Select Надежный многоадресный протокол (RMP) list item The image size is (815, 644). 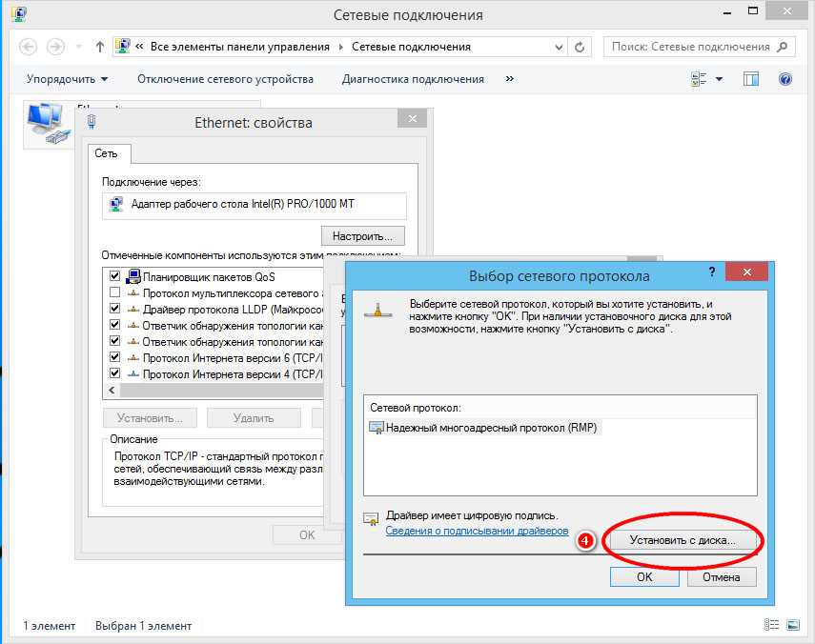coord(490,428)
